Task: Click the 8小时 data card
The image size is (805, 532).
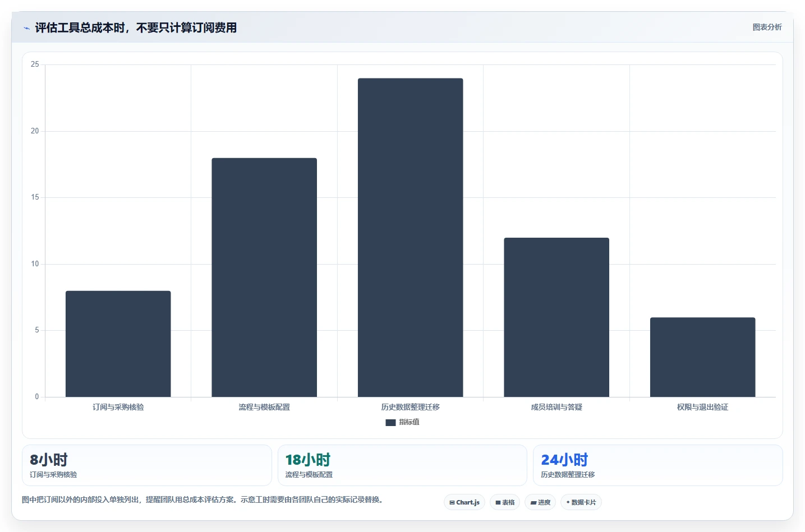Action: tap(147, 465)
